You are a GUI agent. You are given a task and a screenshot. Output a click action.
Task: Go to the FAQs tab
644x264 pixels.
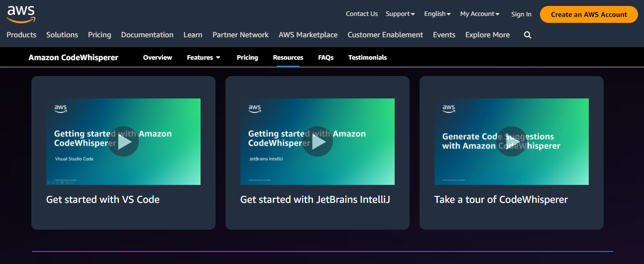(x=326, y=58)
